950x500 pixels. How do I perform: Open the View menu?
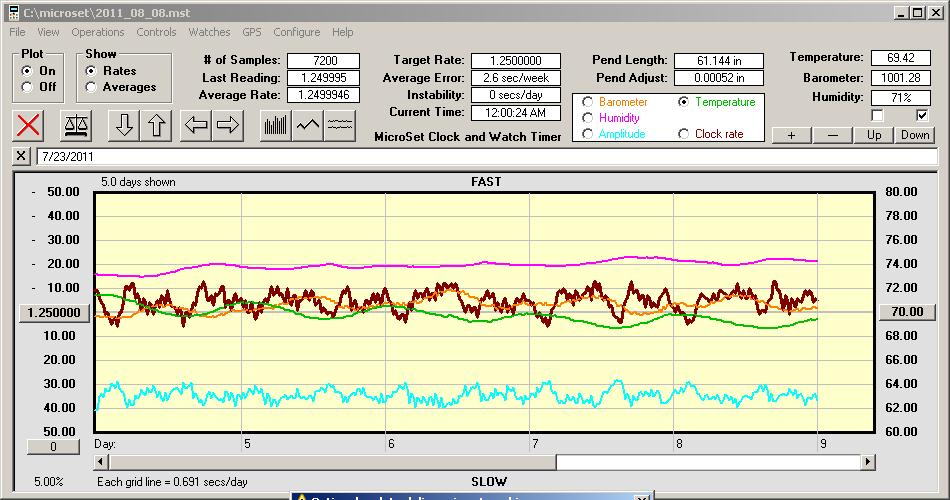(48, 32)
